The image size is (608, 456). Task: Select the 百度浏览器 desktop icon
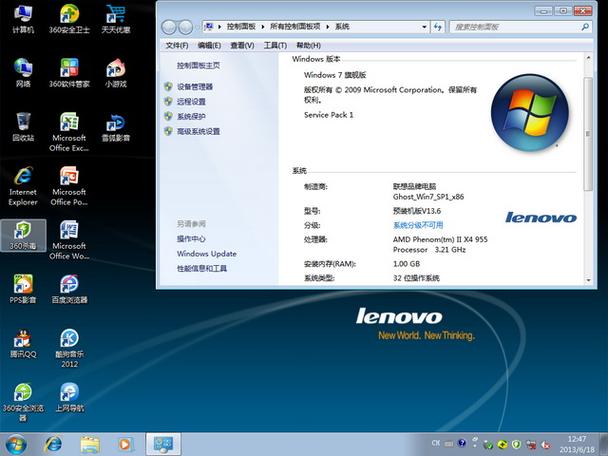[69, 288]
